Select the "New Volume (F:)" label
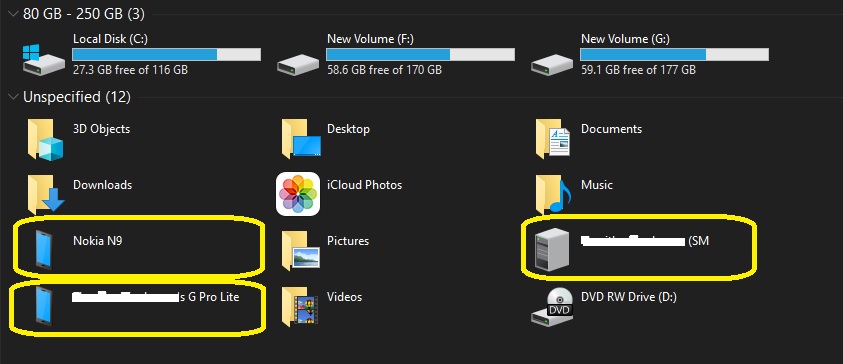 point(370,39)
